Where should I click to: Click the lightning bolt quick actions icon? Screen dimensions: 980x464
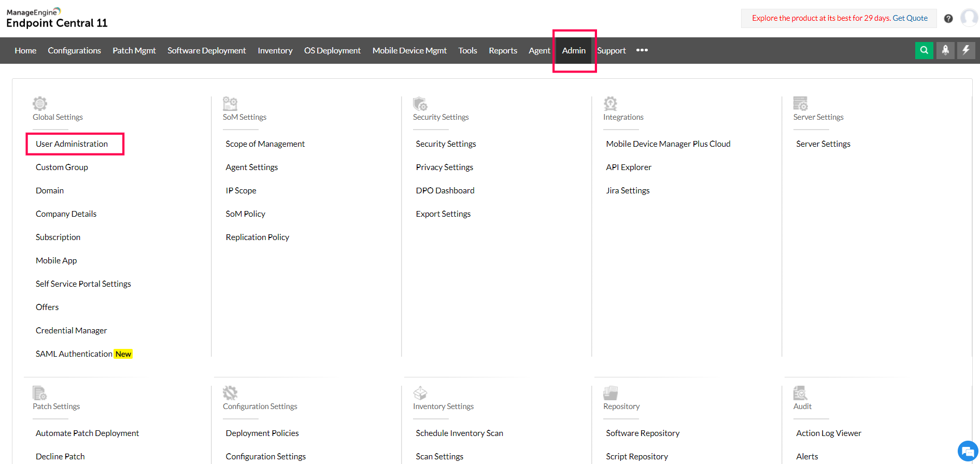click(966, 50)
